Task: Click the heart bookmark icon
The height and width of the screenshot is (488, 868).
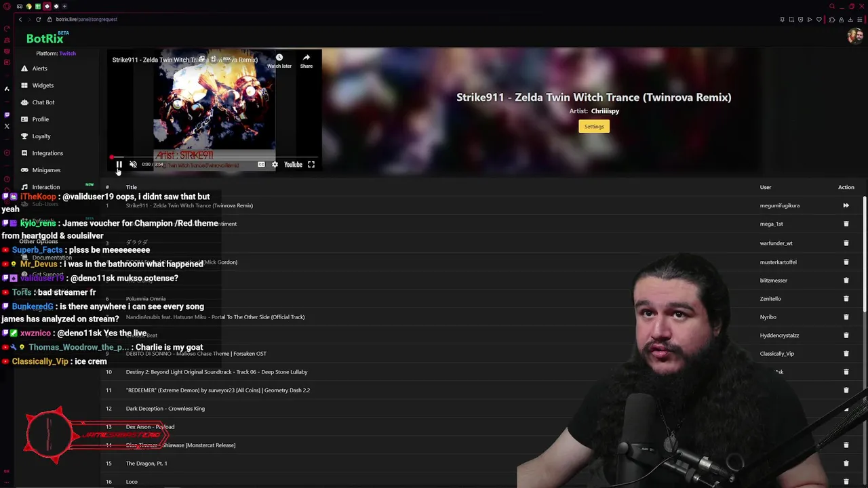Action: (818, 19)
